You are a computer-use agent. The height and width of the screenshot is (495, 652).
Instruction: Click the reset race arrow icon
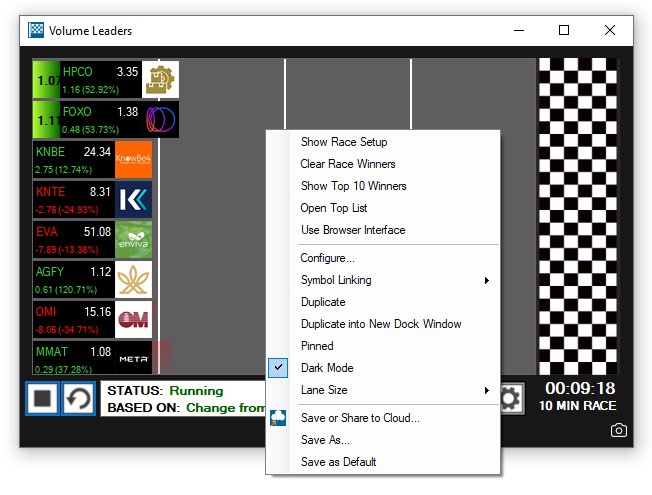(x=79, y=399)
